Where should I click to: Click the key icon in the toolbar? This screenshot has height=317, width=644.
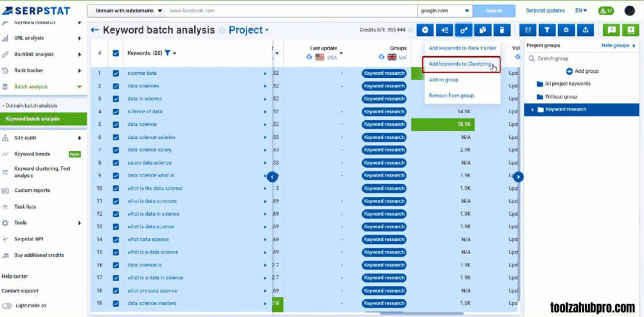pos(464,30)
